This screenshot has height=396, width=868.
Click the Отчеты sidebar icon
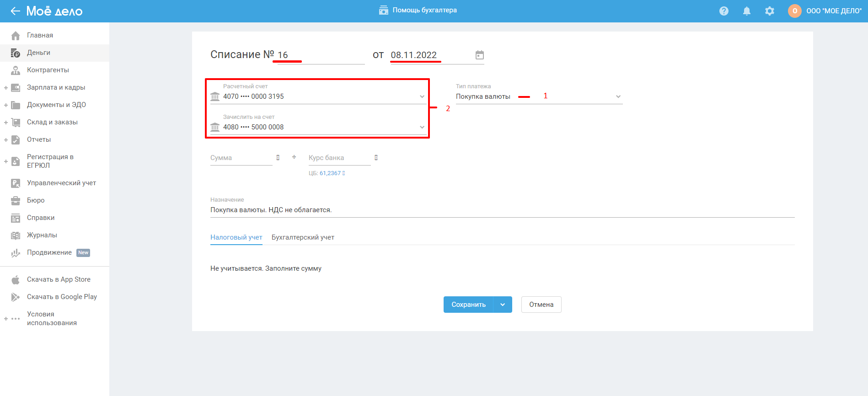coord(16,139)
